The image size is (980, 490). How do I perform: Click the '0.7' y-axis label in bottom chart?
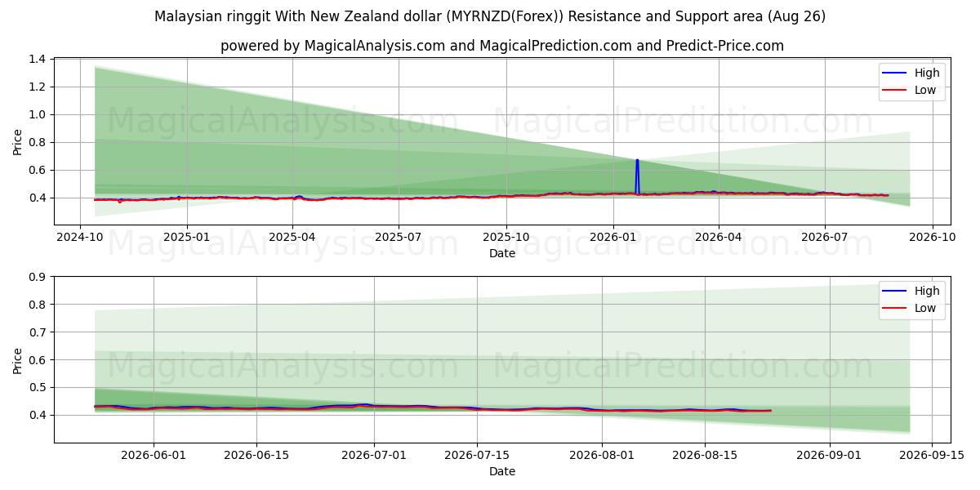point(39,332)
